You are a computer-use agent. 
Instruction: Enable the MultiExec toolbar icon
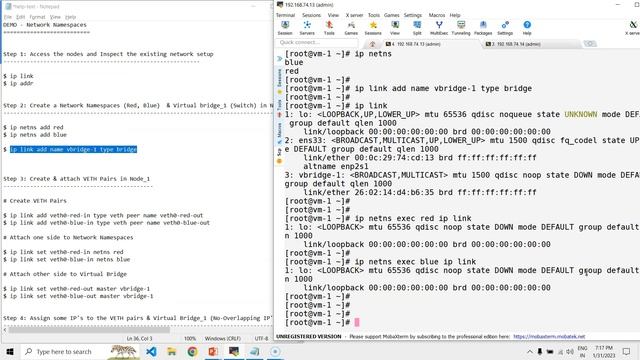click(439, 28)
